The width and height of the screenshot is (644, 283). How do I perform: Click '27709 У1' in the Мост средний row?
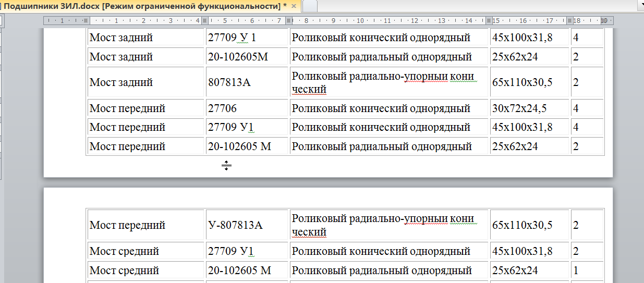231,251
